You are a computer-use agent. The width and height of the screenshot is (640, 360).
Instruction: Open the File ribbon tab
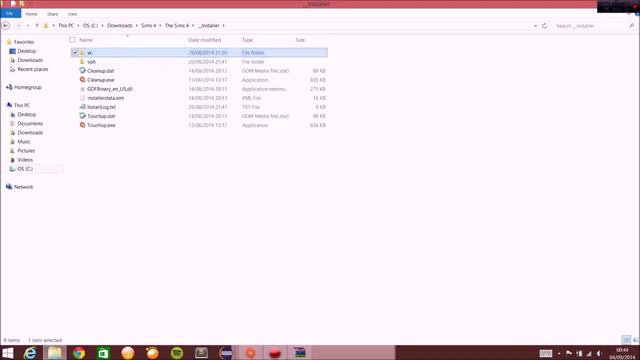coord(9,14)
